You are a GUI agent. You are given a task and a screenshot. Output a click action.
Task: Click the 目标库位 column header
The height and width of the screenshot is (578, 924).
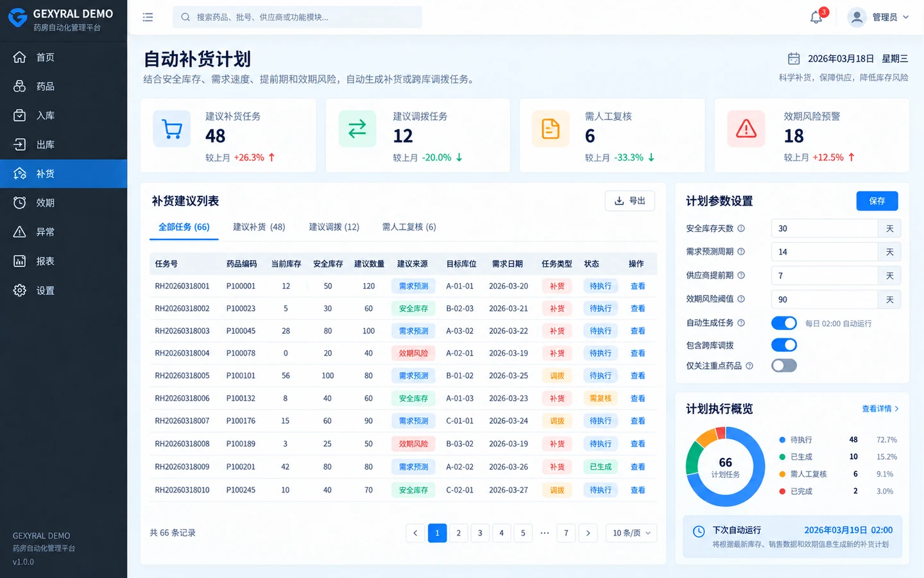461,264
